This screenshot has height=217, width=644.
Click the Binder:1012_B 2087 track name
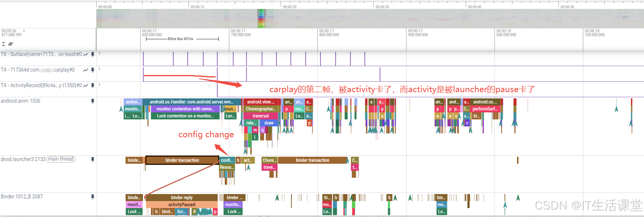coord(22,196)
